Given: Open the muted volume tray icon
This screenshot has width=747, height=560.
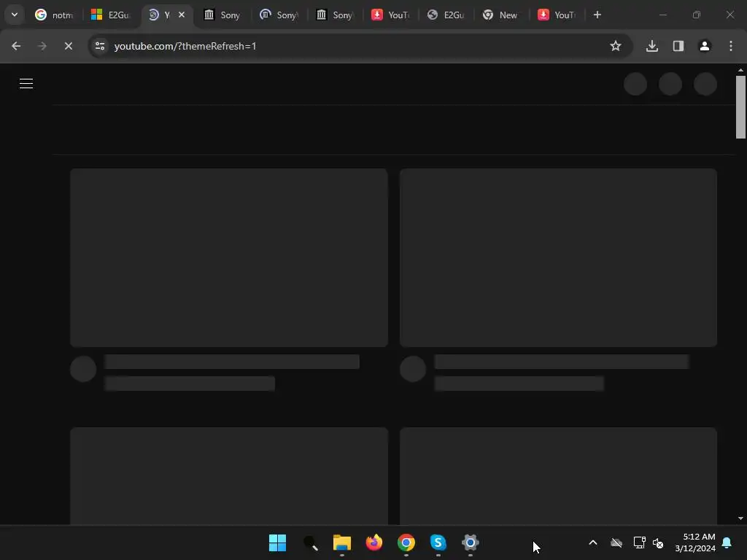Looking at the screenshot, I should pos(658,542).
